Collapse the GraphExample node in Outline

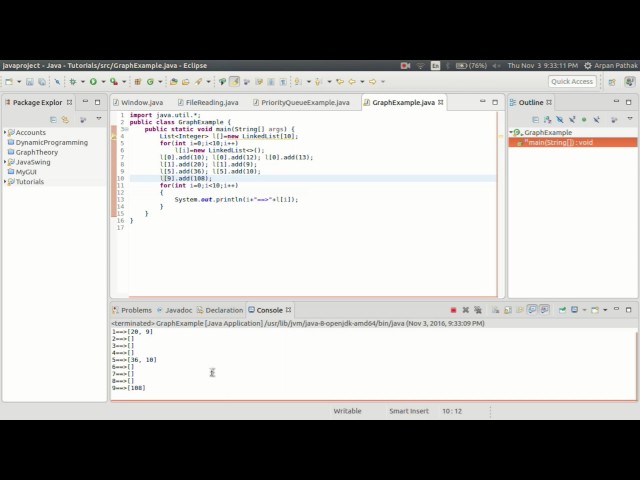pyautogui.click(x=511, y=132)
